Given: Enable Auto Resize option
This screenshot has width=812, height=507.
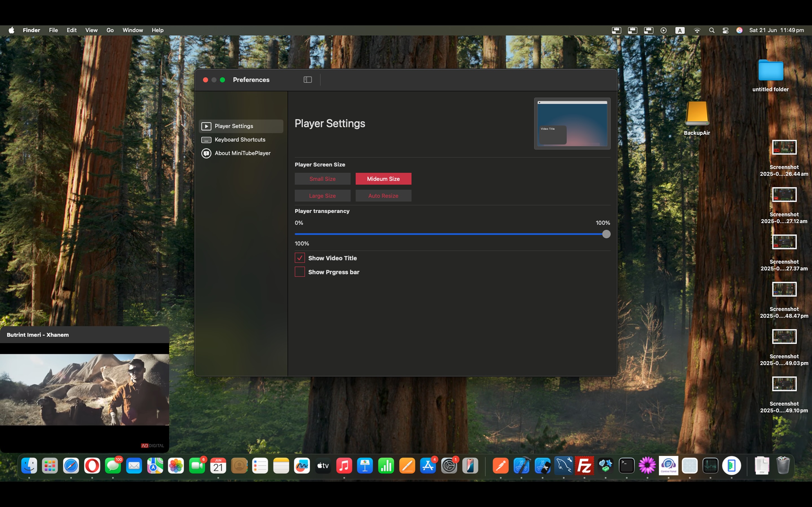Looking at the screenshot, I should coord(383,196).
